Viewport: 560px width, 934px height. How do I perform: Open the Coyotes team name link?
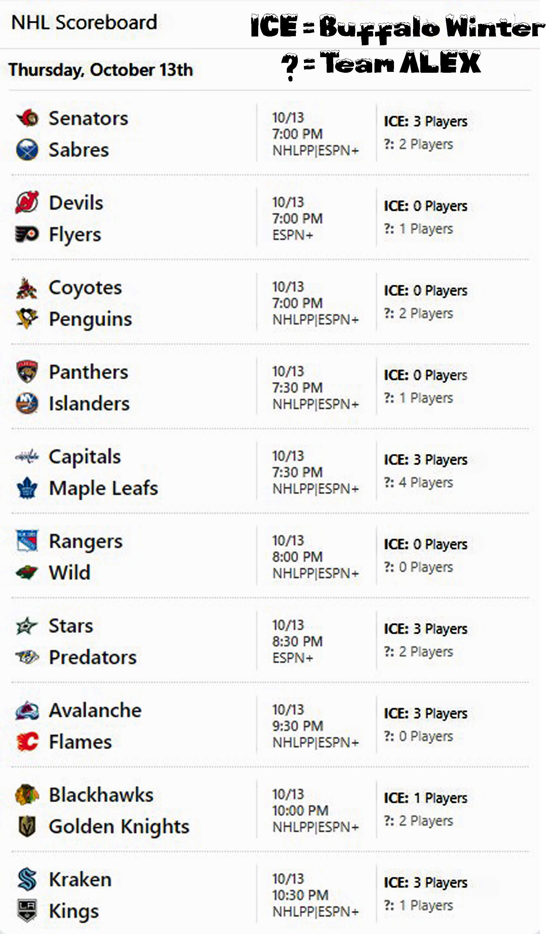(85, 288)
